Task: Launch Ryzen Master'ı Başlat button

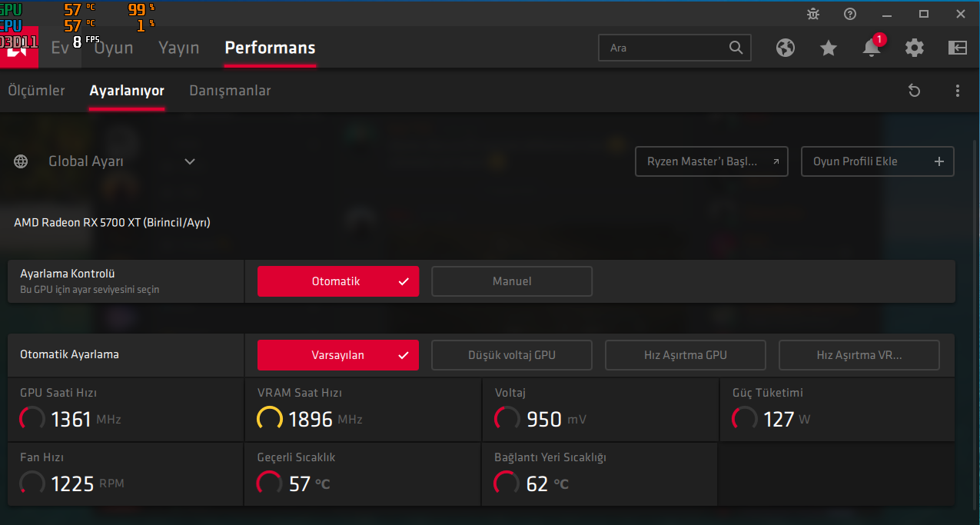Action: click(712, 161)
